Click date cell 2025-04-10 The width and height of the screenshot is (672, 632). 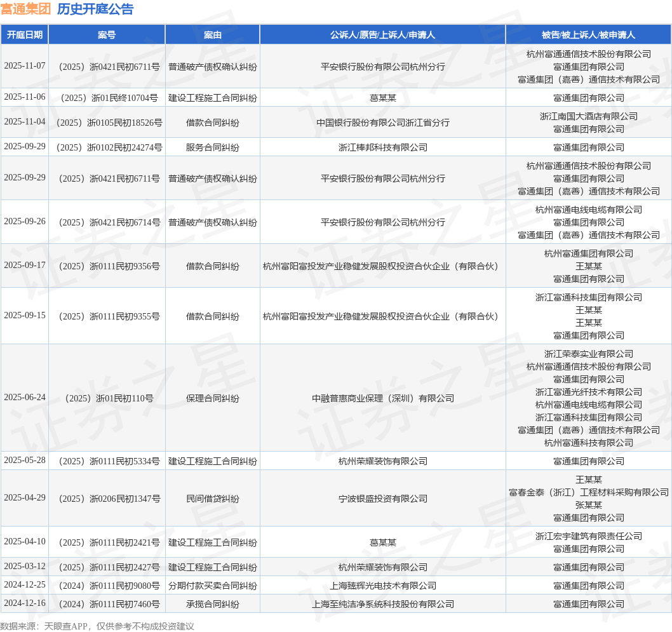tap(24, 542)
